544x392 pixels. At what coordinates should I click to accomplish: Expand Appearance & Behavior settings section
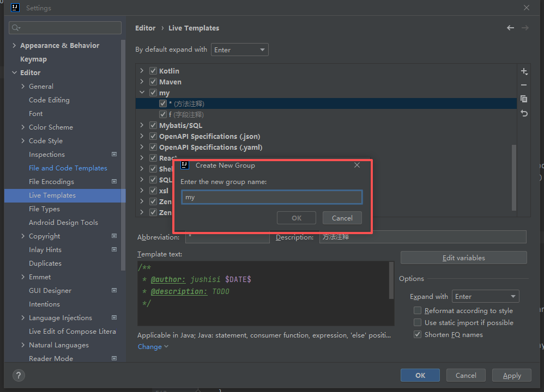tap(14, 45)
